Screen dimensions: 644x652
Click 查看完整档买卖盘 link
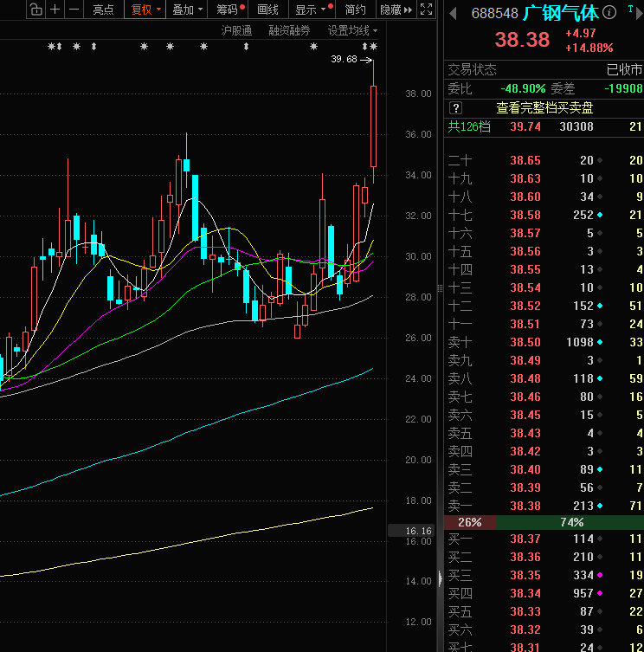point(544,108)
